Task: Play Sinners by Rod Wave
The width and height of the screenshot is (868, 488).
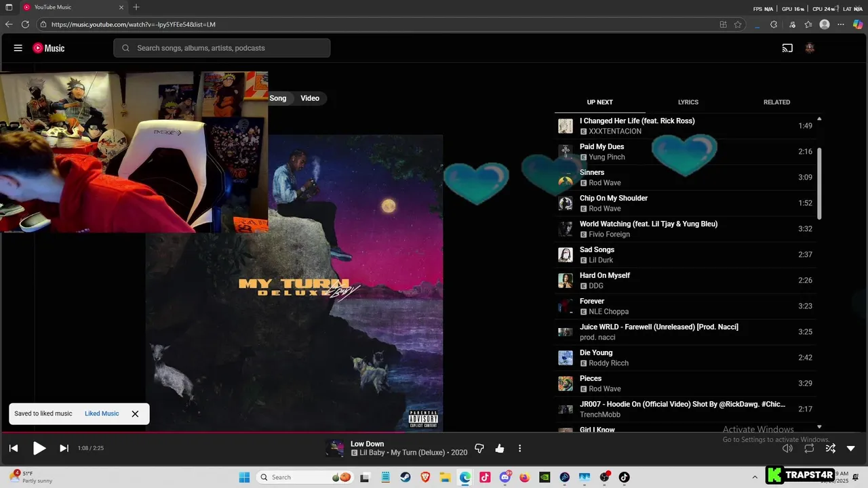Action: pos(685,178)
